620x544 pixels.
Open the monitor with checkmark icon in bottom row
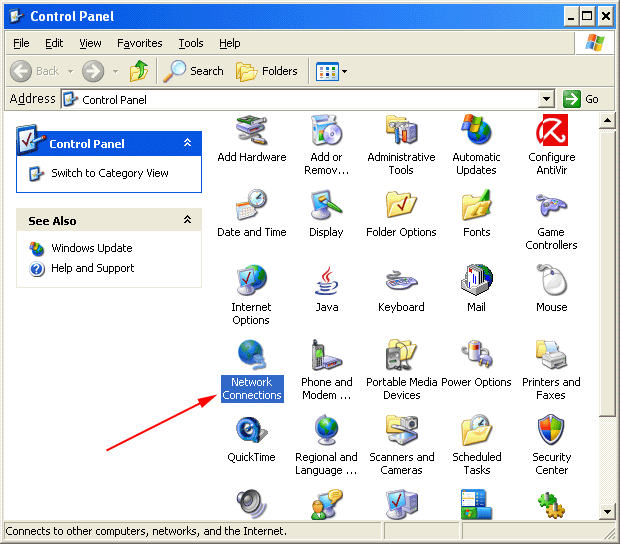[401, 504]
